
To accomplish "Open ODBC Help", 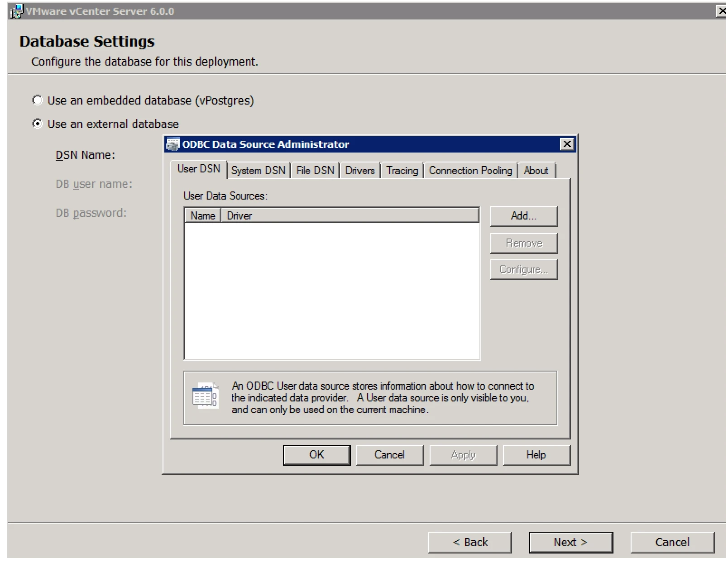I will pyautogui.click(x=536, y=455).
